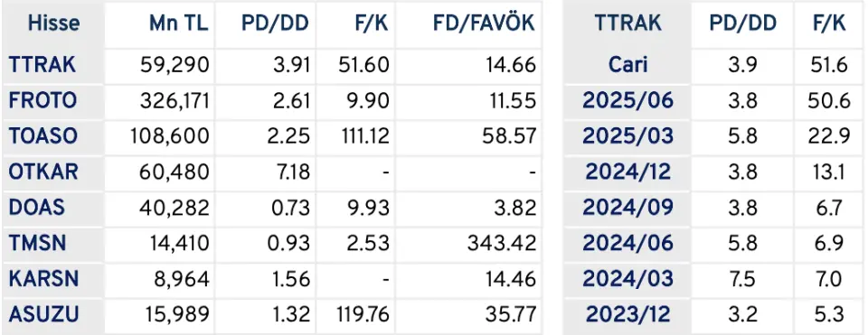The width and height of the screenshot is (868, 335).
Task: Click the 2025/06 period label
Action: tap(627, 100)
